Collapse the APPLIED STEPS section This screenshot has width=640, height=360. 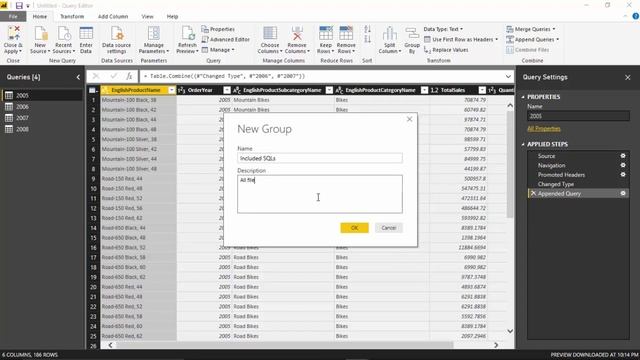(523, 144)
